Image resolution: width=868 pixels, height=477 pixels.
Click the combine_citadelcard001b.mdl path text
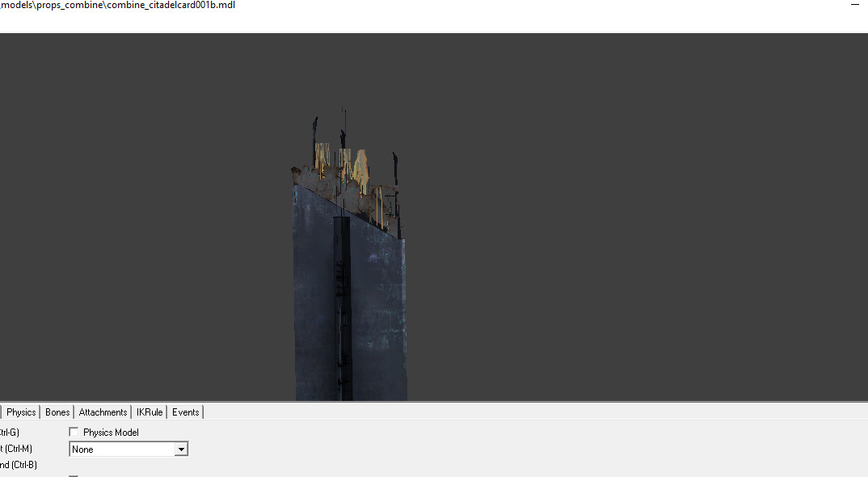coord(117,4)
